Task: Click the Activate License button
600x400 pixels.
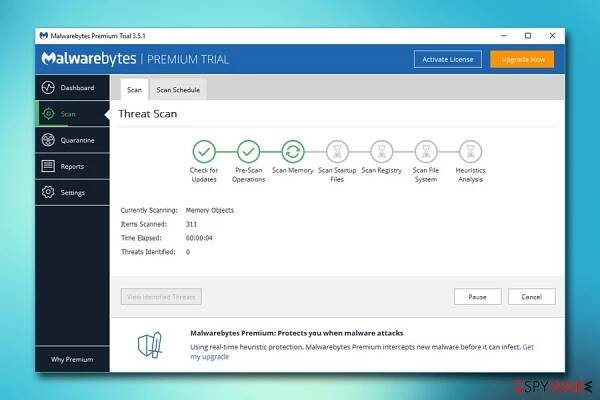Action: (x=447, y=60)
